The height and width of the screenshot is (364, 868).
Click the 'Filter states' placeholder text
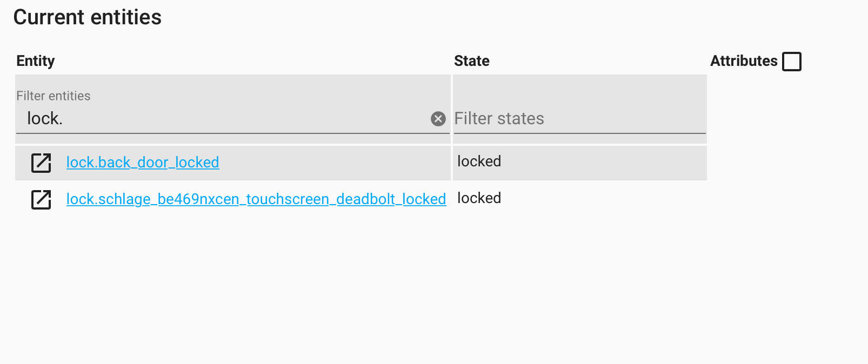click(499, 119)
